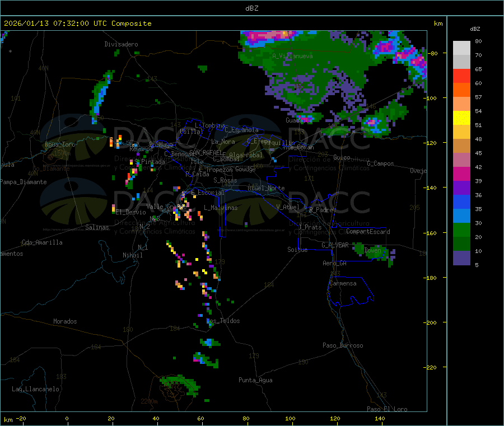Click the Lag.Llancanelo map label
This screenshot has height=426, width=504.
pyautogui.click(x=35, y=389)
